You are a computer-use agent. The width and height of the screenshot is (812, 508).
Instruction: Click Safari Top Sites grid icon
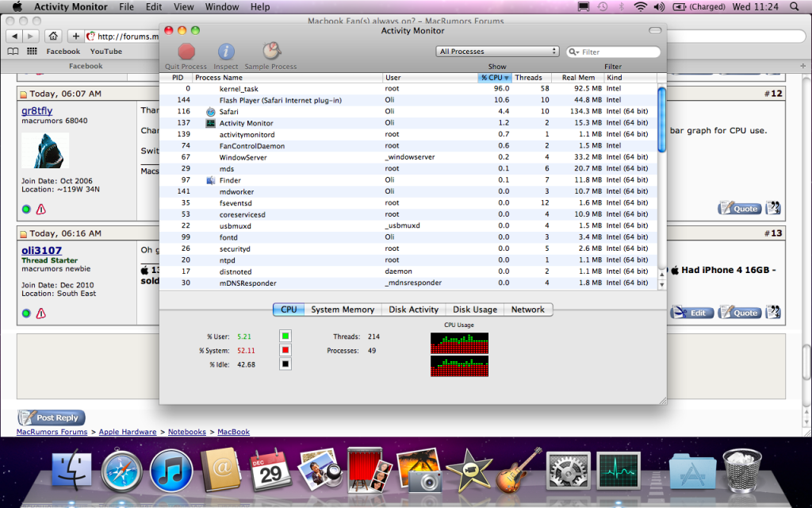pos(32,51)
